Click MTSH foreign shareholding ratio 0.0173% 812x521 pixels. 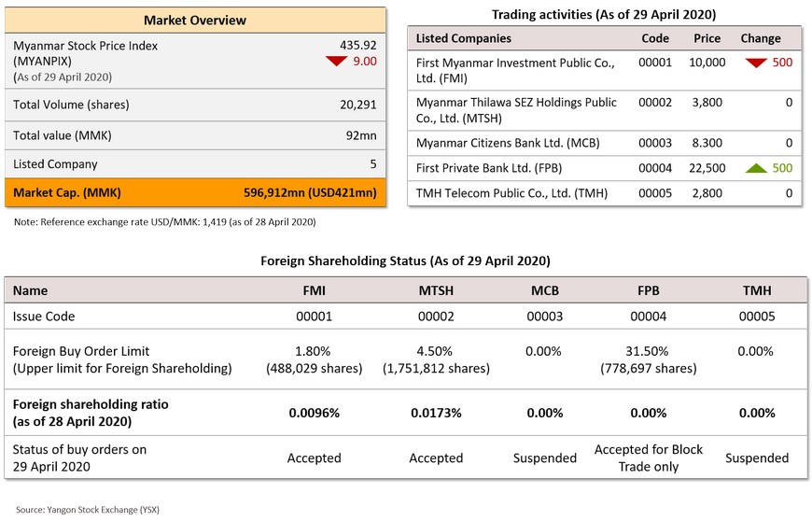(x=436, y=414)
